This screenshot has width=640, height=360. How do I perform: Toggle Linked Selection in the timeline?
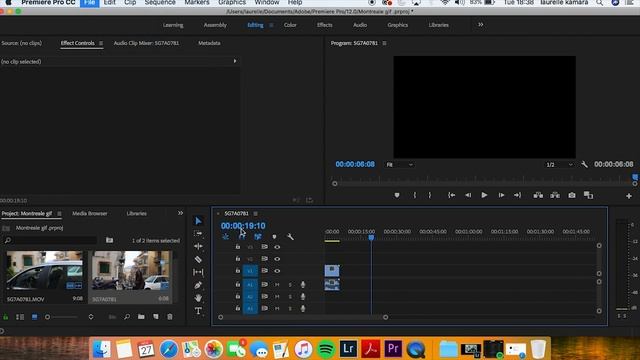(x=258, y=237)
